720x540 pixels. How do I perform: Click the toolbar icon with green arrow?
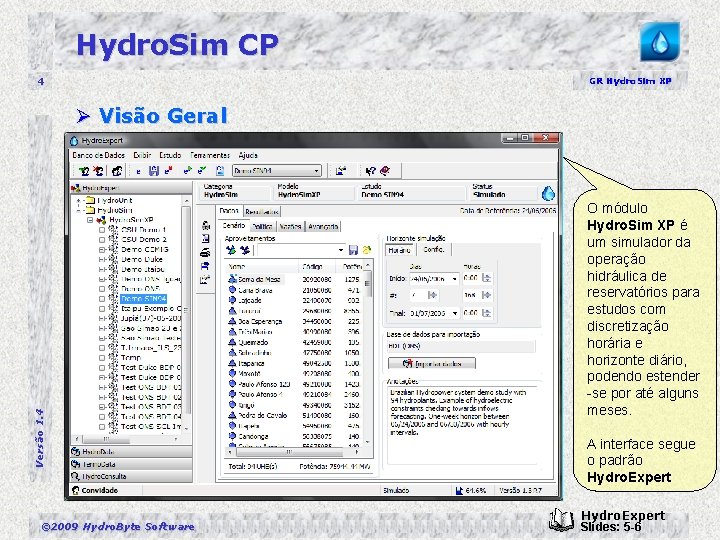tap(187, 170)
